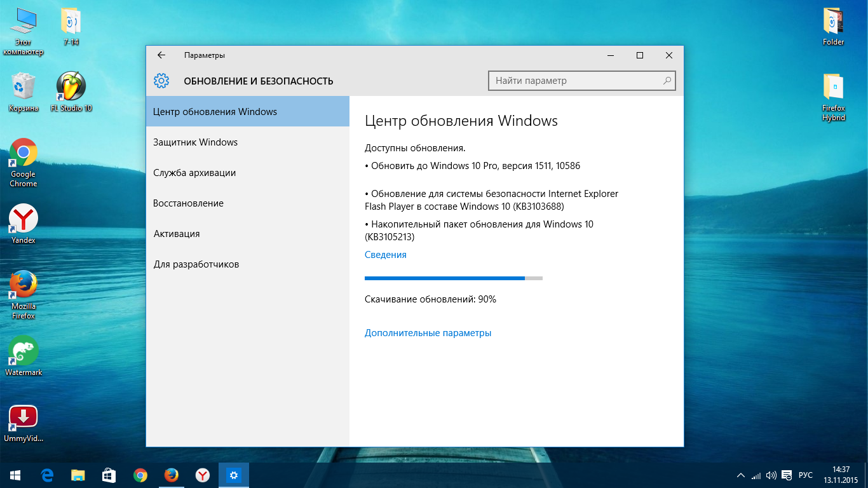This screenshot has width=868, height=488.
Task: Close the Параметры window
Action: point(669,55)
